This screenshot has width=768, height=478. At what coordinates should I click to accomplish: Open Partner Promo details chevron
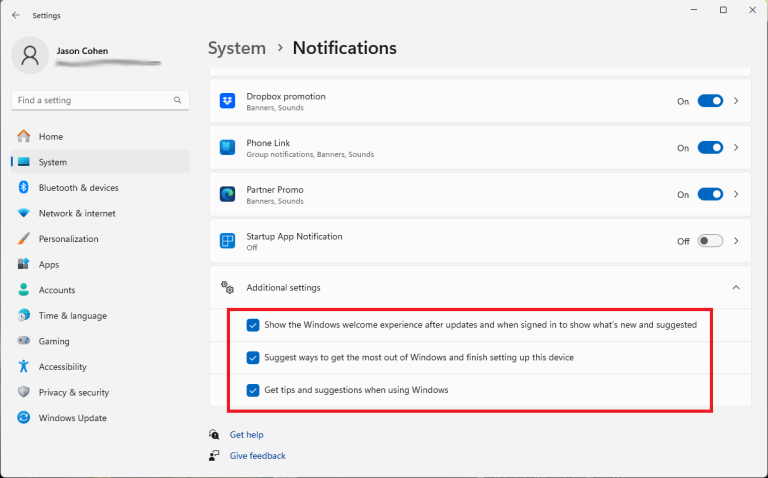point(737,194)
